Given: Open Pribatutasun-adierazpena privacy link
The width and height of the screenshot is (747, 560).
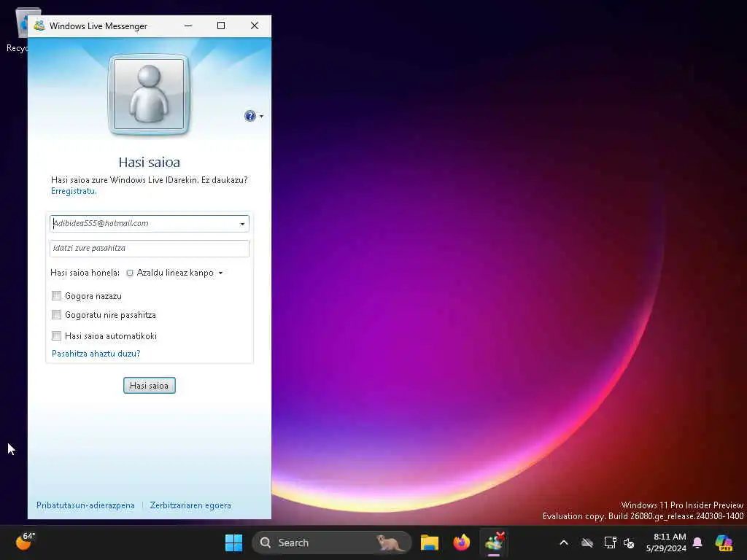Looking at the screenshot, I should click(x=85, y=505).
